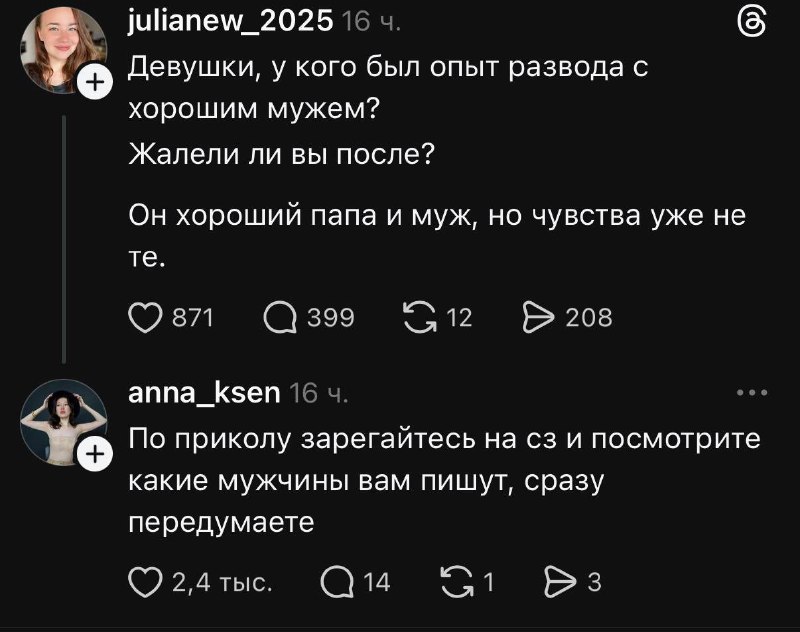The width and height of the screenshot is (800, 632).
Task: Click the 871 likes count
Action: click(193, 318)
